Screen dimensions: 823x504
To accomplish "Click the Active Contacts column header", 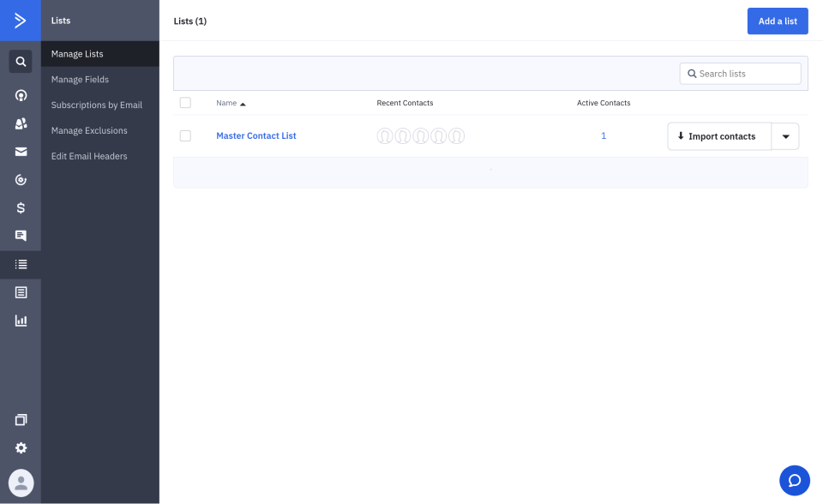I will point(604,103).
